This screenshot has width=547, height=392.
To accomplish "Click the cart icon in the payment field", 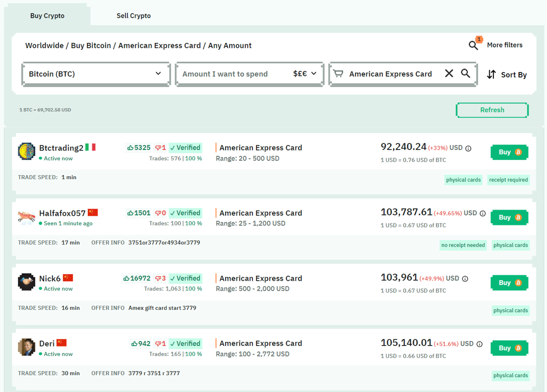I will (x=338, y=73).
